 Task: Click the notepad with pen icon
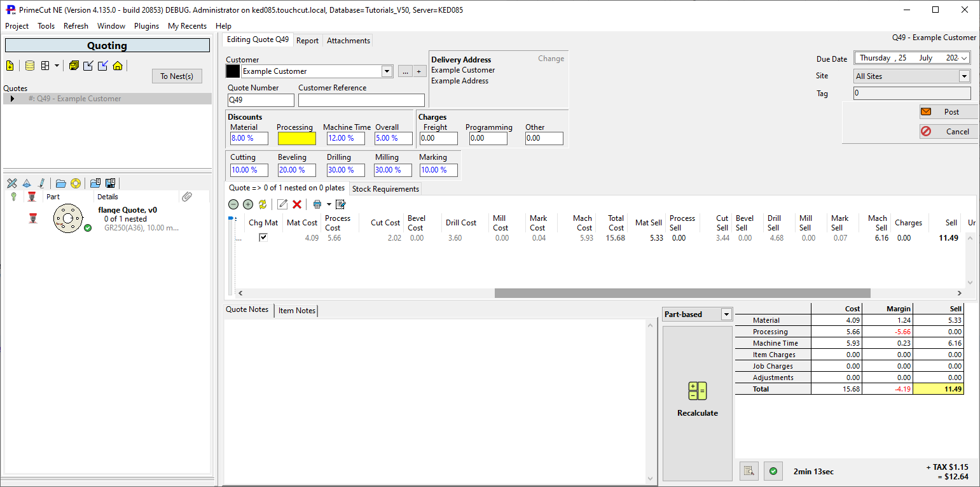coord(341,204)
